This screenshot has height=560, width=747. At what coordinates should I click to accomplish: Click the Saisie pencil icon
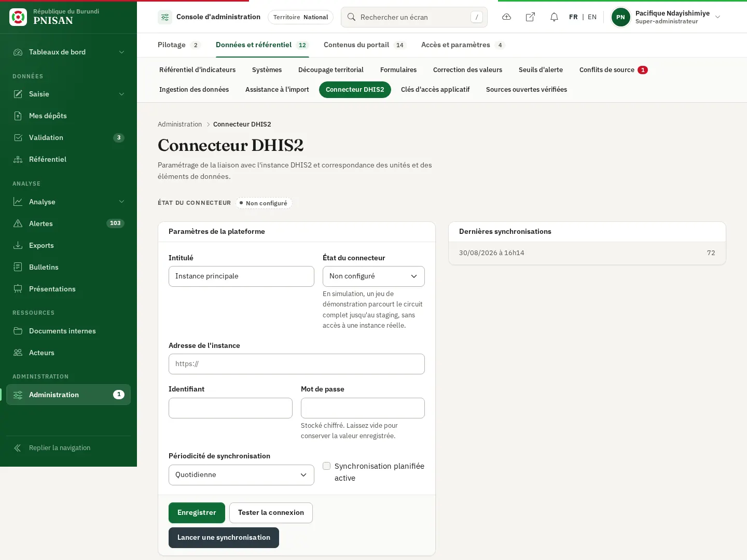click(18, 94)
